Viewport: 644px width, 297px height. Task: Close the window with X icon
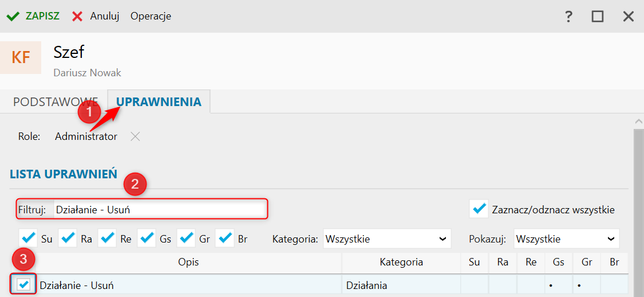(x=628, y=16)
